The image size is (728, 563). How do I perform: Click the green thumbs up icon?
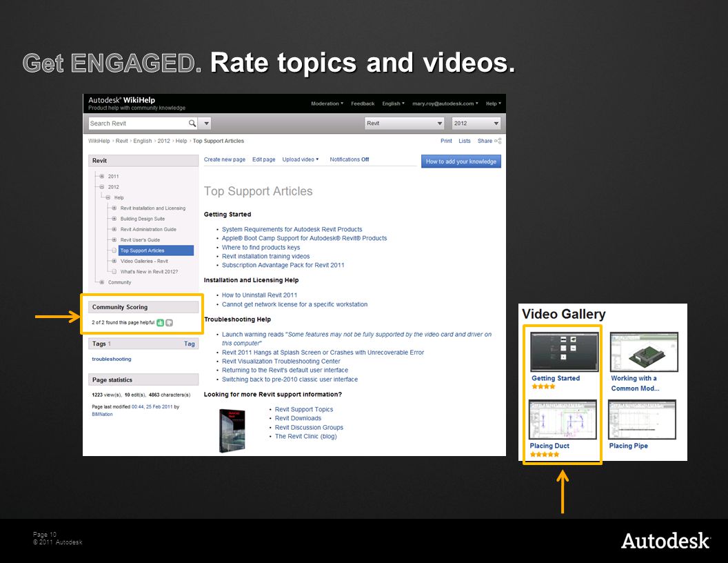point(160,322)
